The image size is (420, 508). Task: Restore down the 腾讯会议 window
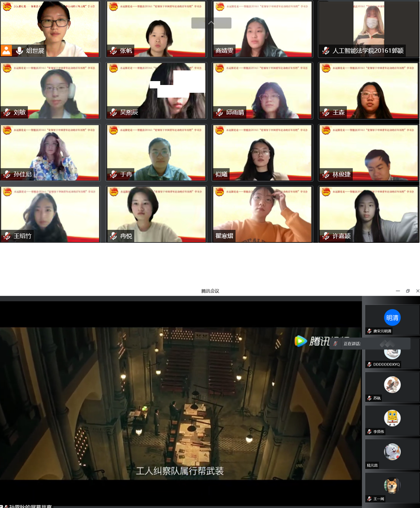(408, 291)
